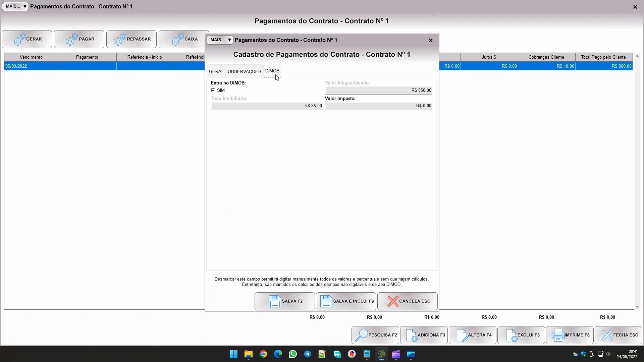Select the 05/09/2022 Vencimento row

pyautogui.click(x=31, y=66)
